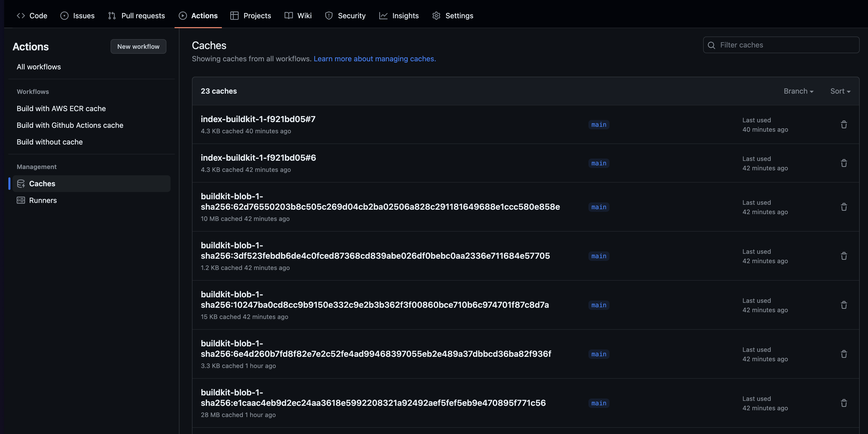Click the delete icon for buildkit-blob-1-sha256:62d76550...
Image resolution: width=868 pixels, height=434 pixels.
click(x=844, y=207)
